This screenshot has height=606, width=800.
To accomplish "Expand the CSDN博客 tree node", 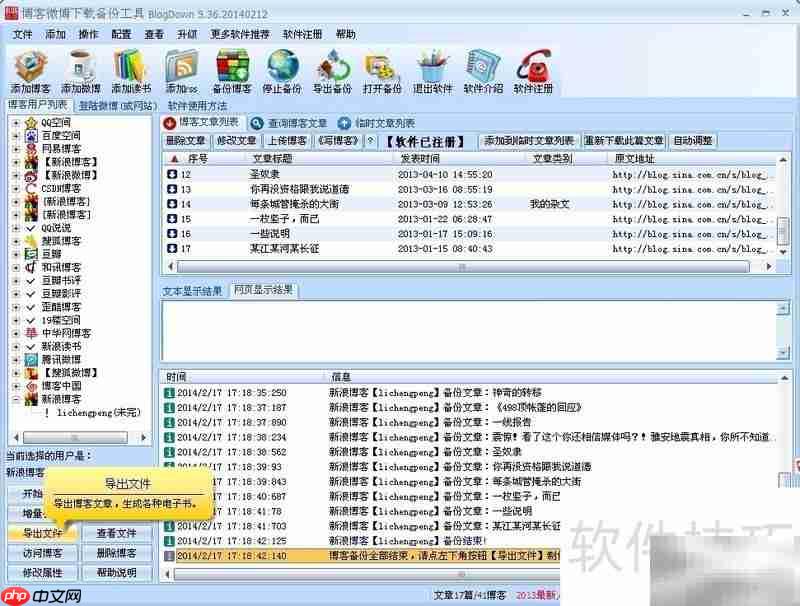I will point(16,189).
